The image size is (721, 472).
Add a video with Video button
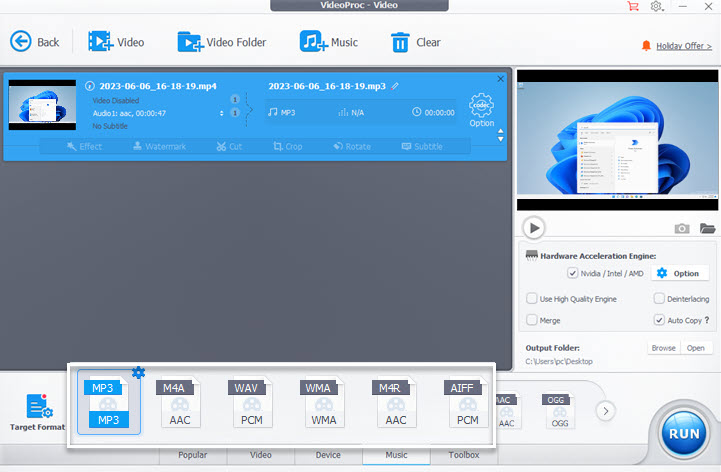pyautogui.click(x=116, y=42)
